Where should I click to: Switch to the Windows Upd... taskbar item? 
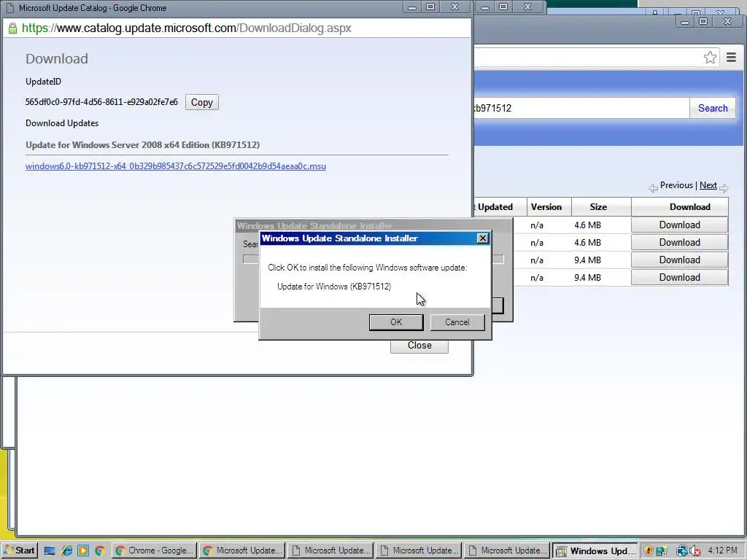(x=595, y=551)
